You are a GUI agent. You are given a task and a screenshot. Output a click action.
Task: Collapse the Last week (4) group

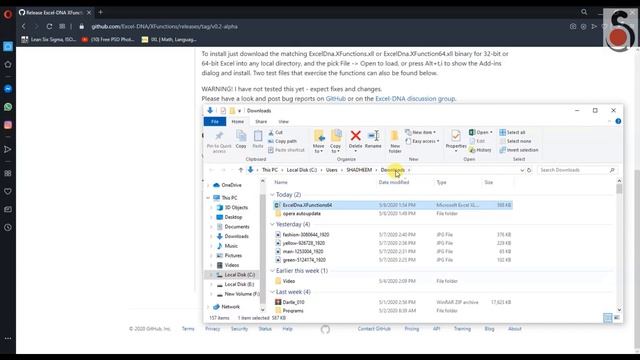pos(272,292)
